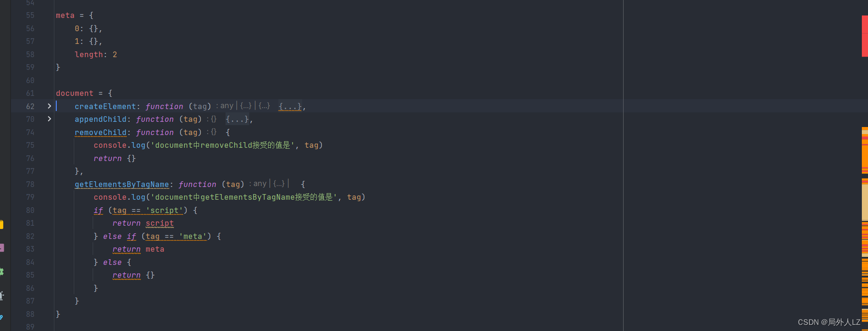Viewport: 868px width, 331px height.
Task: Click the 'function' keyword on the getElementsByTagName line
Action: coord(198,185)
